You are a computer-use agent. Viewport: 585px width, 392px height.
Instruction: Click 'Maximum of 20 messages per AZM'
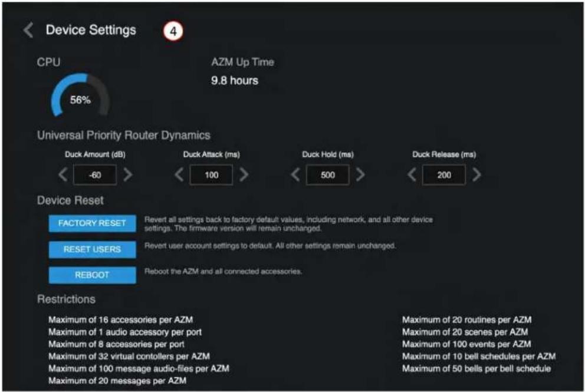pos(117,380)
